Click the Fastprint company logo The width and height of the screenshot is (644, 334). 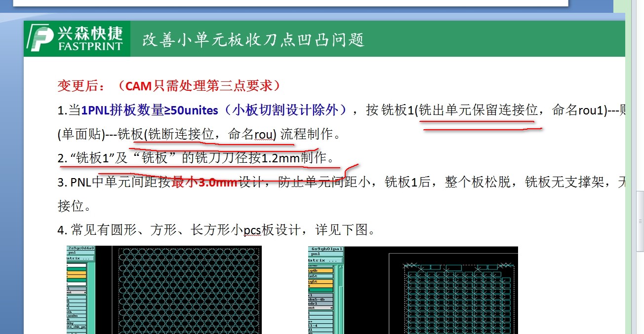tap(77, 38)
